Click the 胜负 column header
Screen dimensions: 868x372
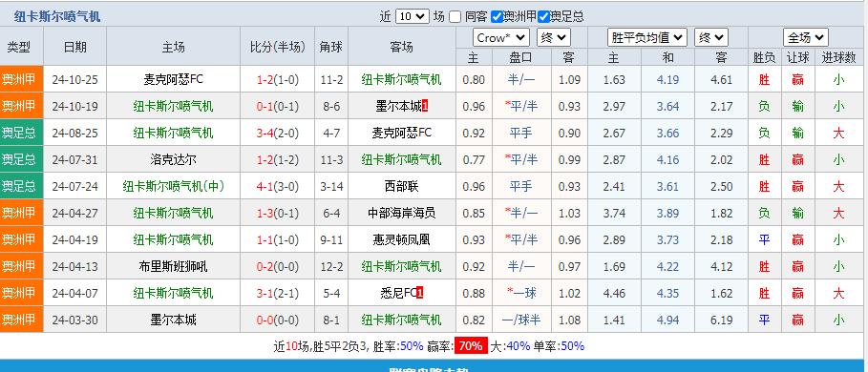pos(764,57)
